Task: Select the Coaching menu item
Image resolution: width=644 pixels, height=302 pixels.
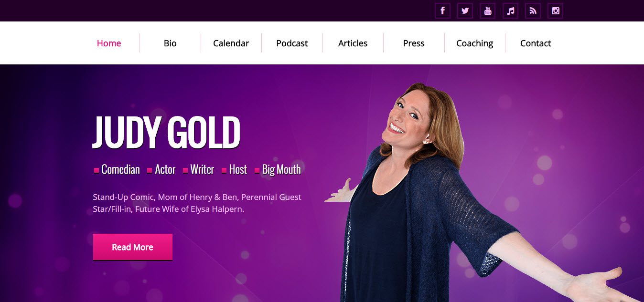Action: (x=474, y=43)
